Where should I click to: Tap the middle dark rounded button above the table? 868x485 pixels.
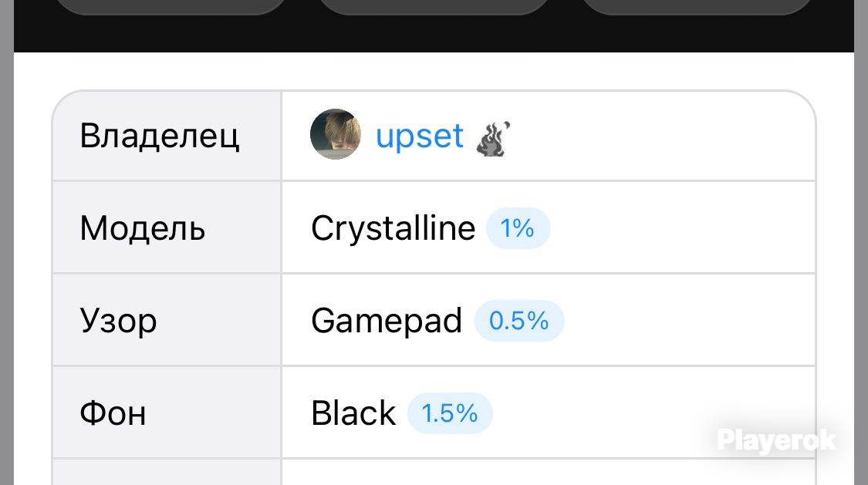(x=434, y=7)
